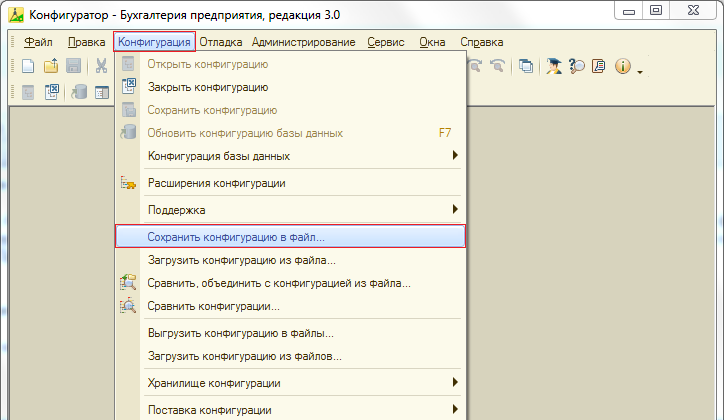Viewport: 724px width, 420px height.
Task: Click the Расширения конфигурации menu icon
Action: pyautogui.click(x=128, y=183)
